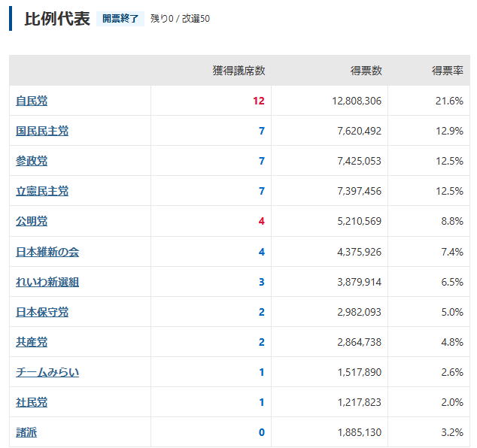The image size is (477, 448).
Task: Click the 参政党 link
Action: click(x=32, y=161)
